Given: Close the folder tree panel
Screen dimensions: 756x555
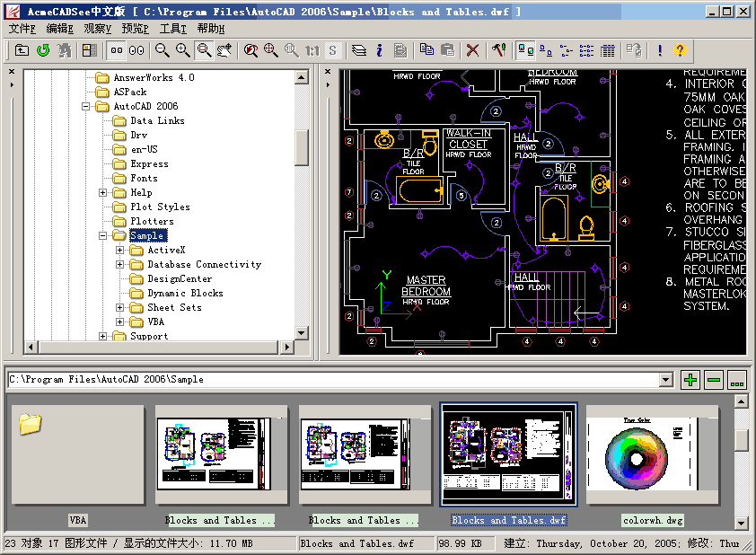Looking at the screenshot, I should click(x=12, y=72).
